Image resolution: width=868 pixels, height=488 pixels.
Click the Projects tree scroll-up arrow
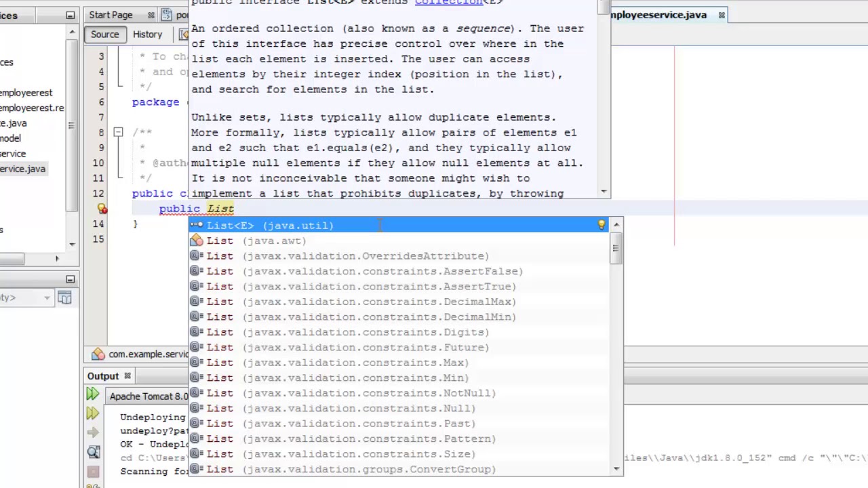(x=73, y=32)
